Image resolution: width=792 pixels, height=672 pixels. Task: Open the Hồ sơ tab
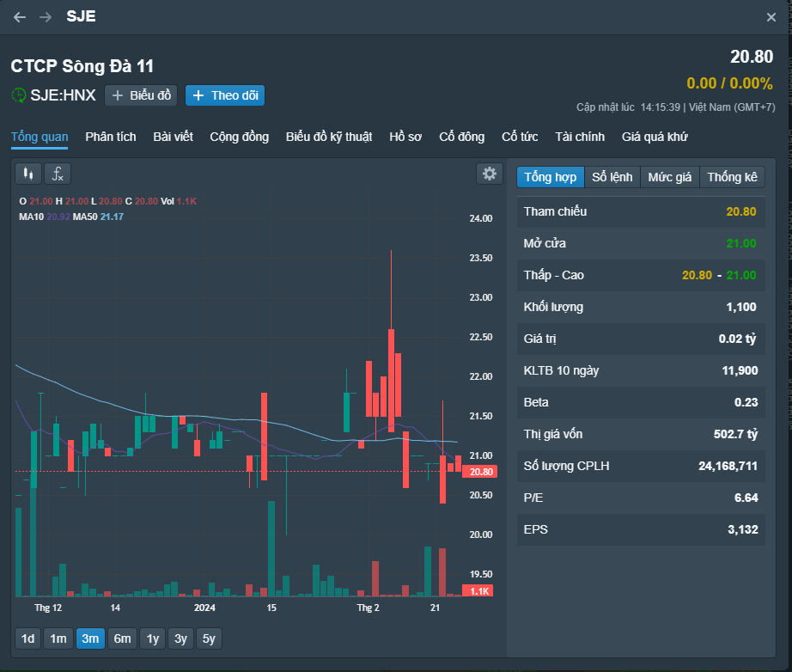click(405, 137)
